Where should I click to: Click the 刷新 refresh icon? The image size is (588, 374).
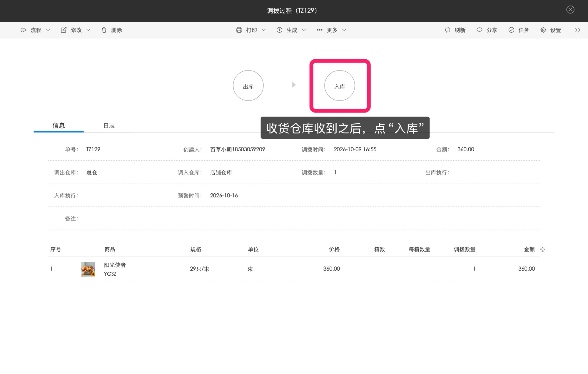(447, 30)
